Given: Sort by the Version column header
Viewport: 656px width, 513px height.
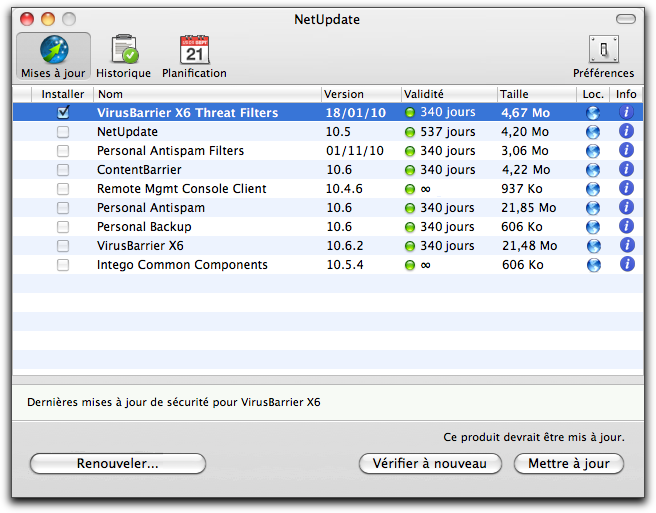Looking at the screenshot, I should (361, 94).
